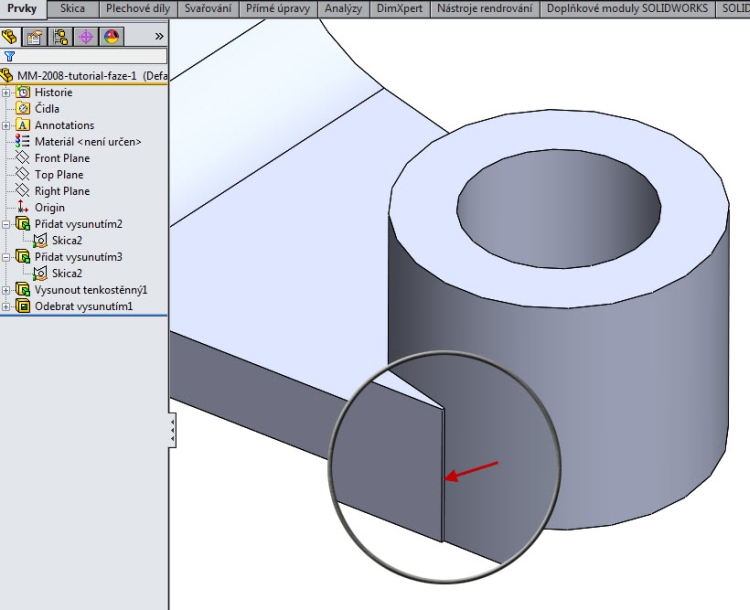Open the Analýzy tab
The height and width of the screenshot is (610, 750).
click(343, 9)
